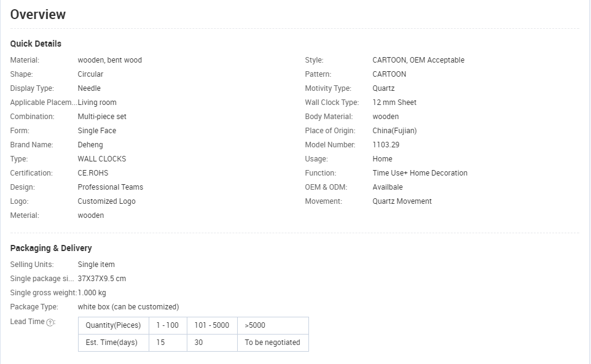Click the truncated Single package size label

[x=42, y=279]
